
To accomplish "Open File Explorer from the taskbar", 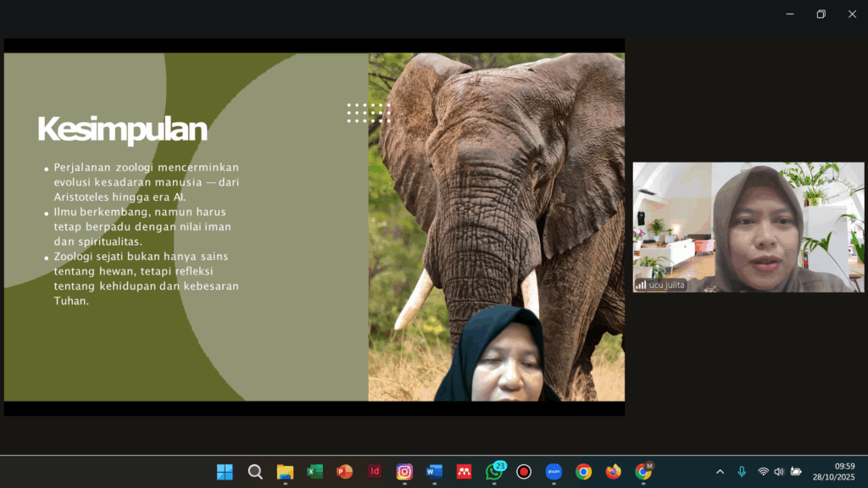I will (285, 472).
